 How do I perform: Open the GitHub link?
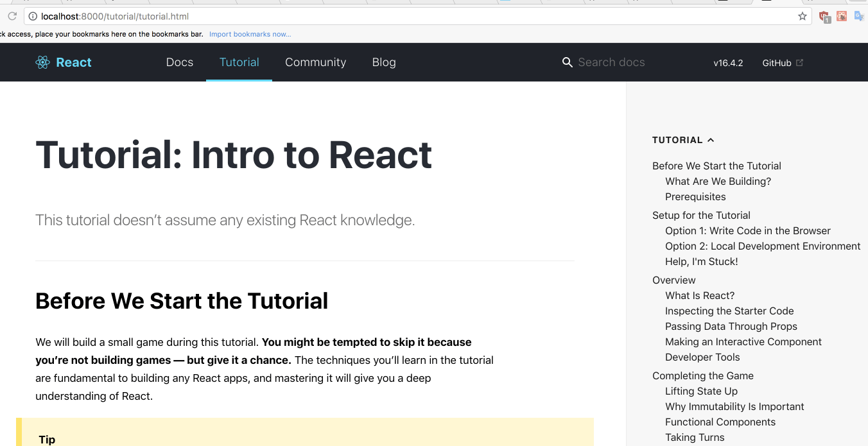click(777, 63)
